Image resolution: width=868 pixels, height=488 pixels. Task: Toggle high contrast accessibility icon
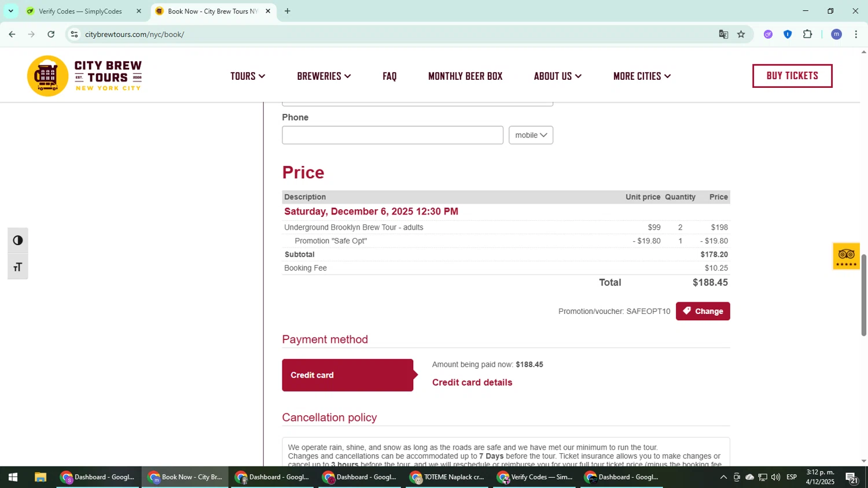[18, 241]
